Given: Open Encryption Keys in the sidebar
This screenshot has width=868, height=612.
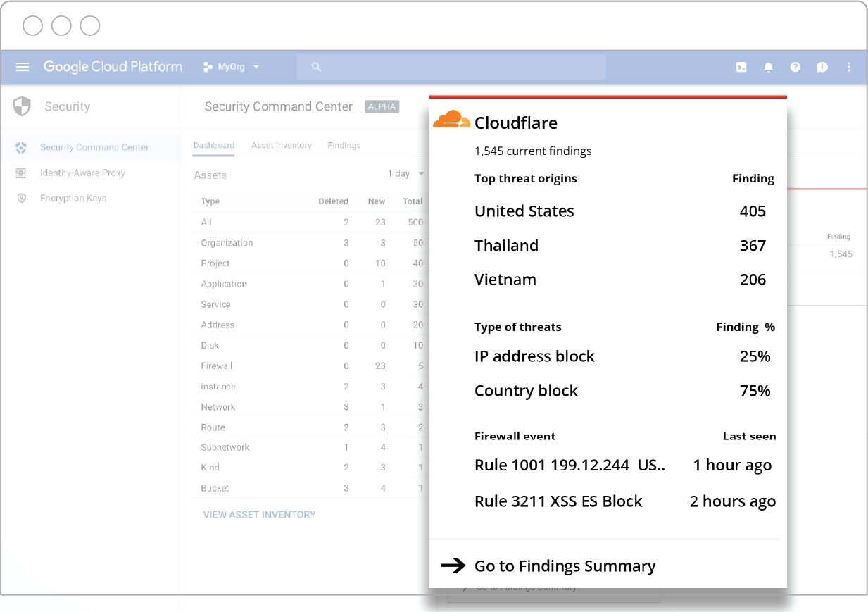Looking at the screenshot, I should point(20,198).
